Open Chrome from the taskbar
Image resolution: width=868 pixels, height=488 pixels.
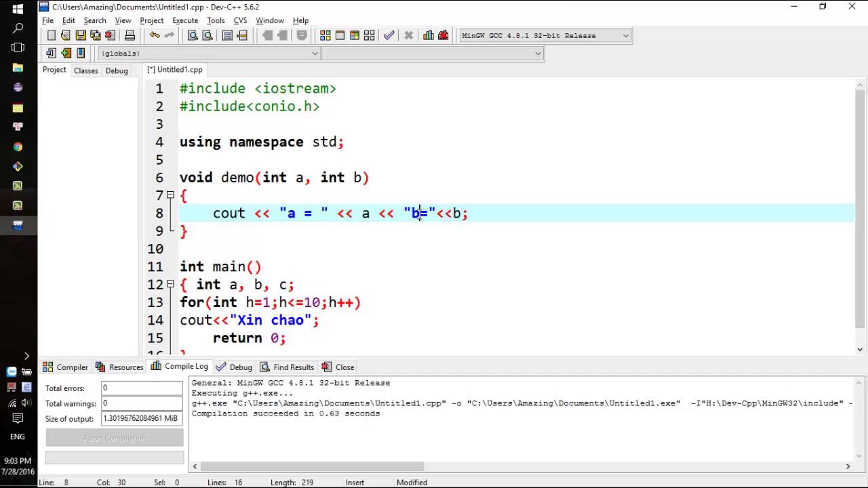[18, 146]
